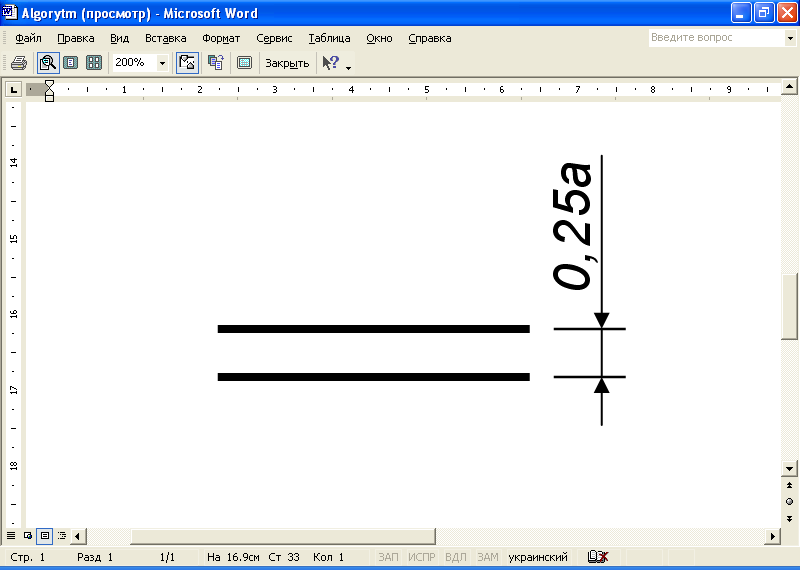Switch to Web Layout view icon
The width and height of the screenshot is (800, 570).
point(28,536)
